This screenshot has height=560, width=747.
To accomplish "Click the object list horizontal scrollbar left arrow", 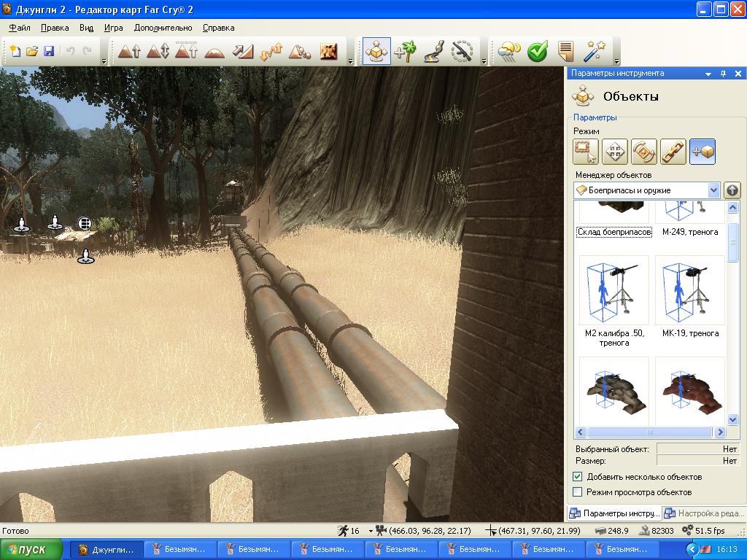I will pyautogui.click(x=580, y=432).
